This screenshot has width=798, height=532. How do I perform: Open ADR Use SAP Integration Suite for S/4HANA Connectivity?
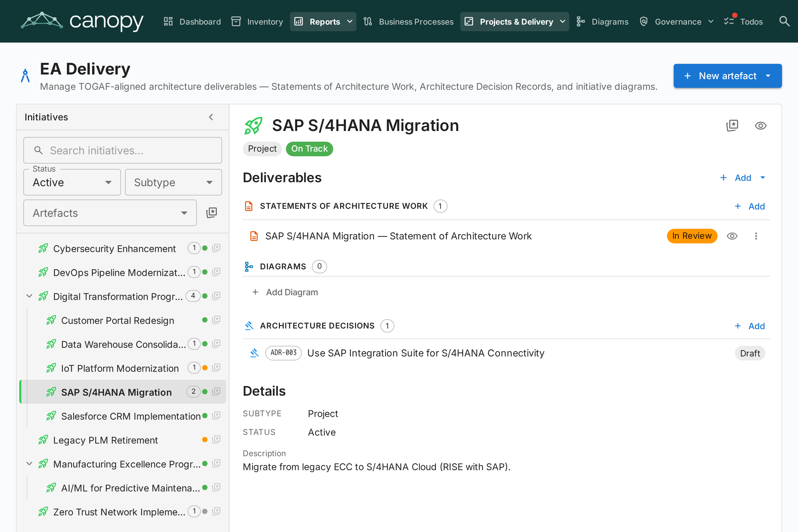[x=426, y=353]
